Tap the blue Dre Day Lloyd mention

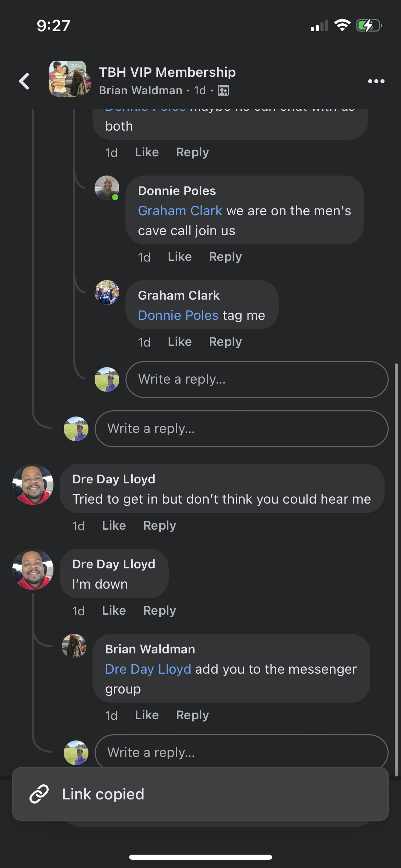point(148,669)
